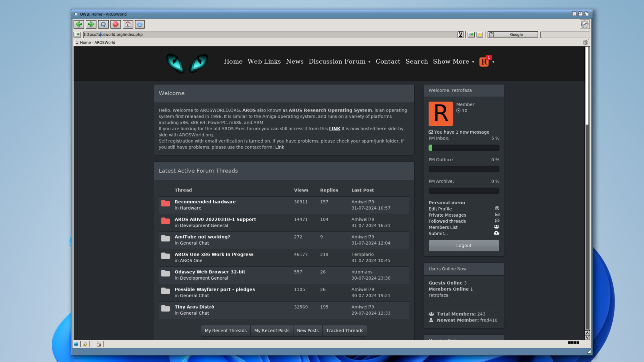Open My Recent Posts
Image resolution: width=644 pixels, height=362 pixels.
pos(272,330)
